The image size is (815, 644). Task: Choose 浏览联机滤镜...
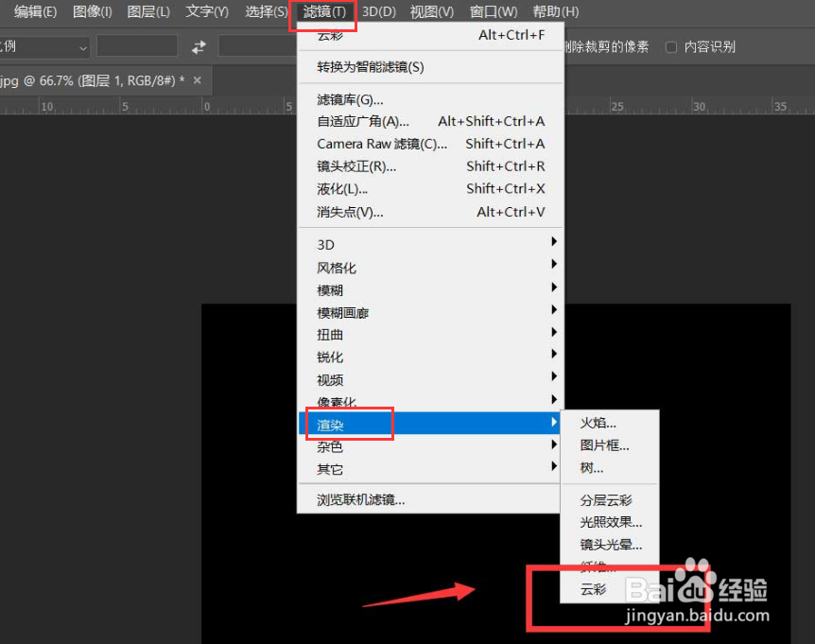430,499
